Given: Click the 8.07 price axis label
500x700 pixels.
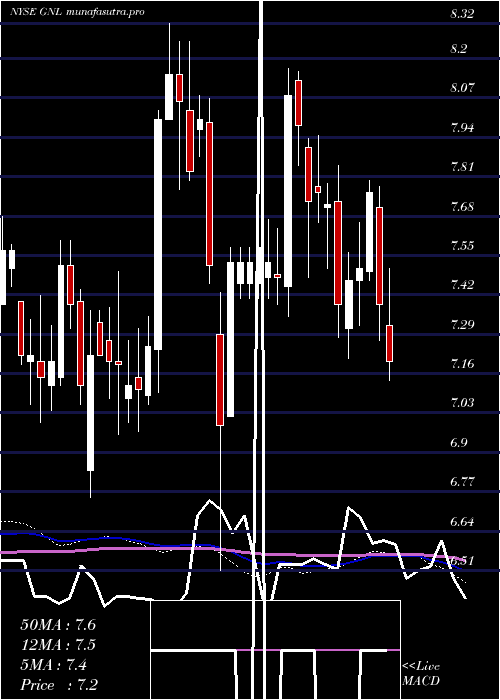Looking at the screenshot, I should coord(462,88).
